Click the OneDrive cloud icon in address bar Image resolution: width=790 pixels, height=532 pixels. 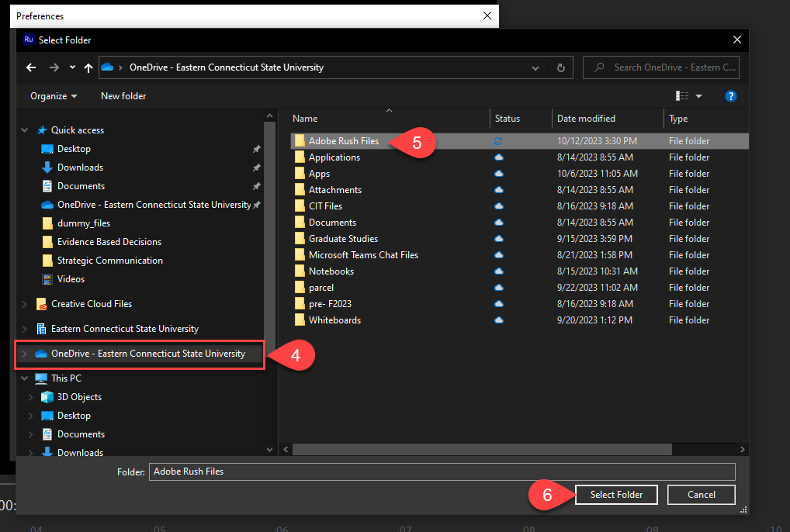coord(107,67)
